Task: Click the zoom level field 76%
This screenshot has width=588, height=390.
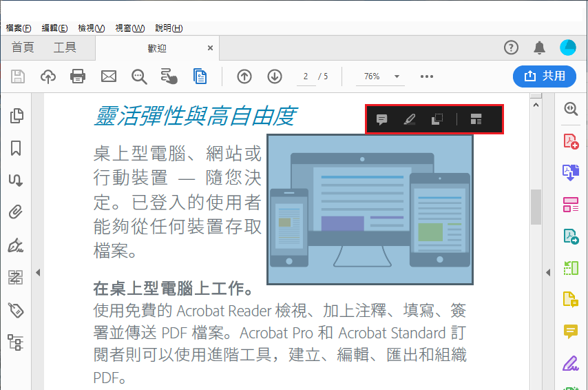Action: (372, 76)
